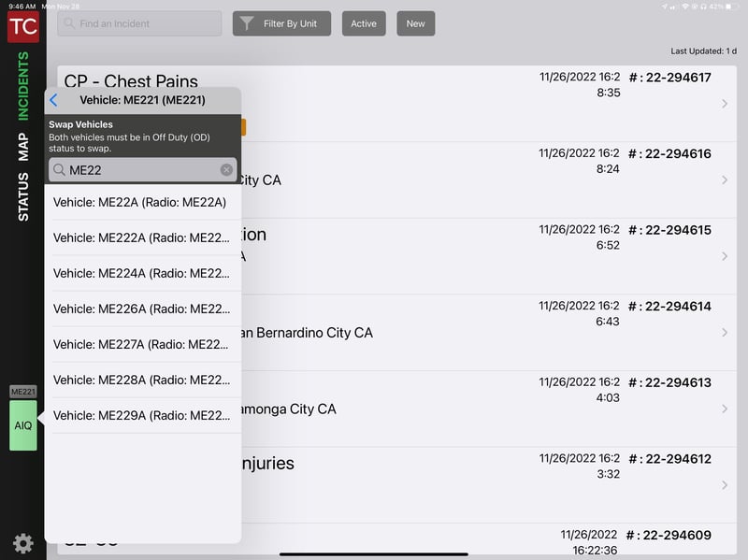Image resolution: width=748 pixels, height=560 pixels.
Task: Open the Status sidebar tab
Action: (23, 196)
